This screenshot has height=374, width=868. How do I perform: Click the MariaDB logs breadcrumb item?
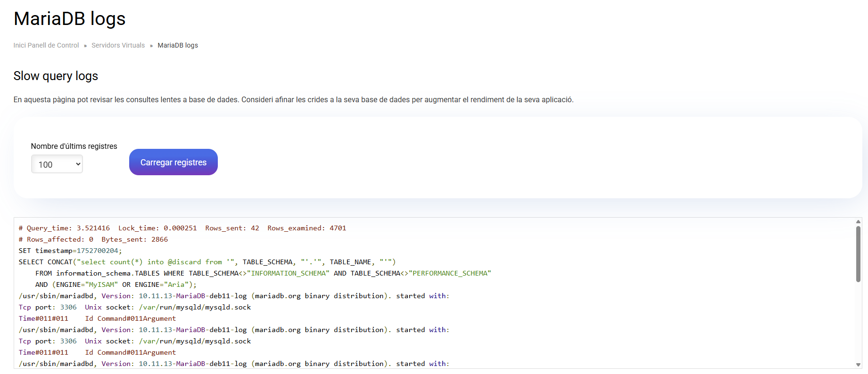[x=178, y=45]
